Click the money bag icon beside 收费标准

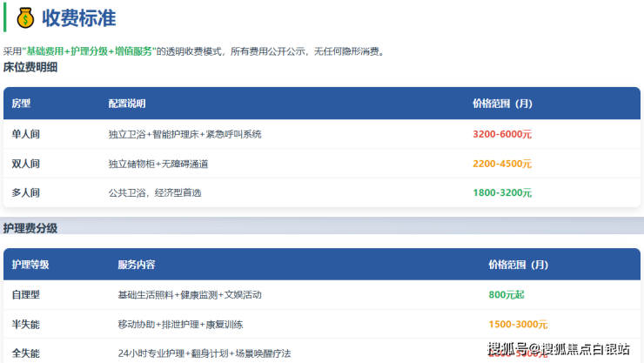24,17
